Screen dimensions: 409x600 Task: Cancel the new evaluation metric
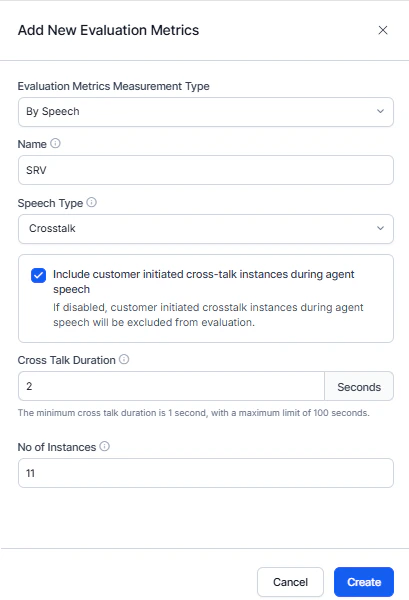(x=290, y=582)
